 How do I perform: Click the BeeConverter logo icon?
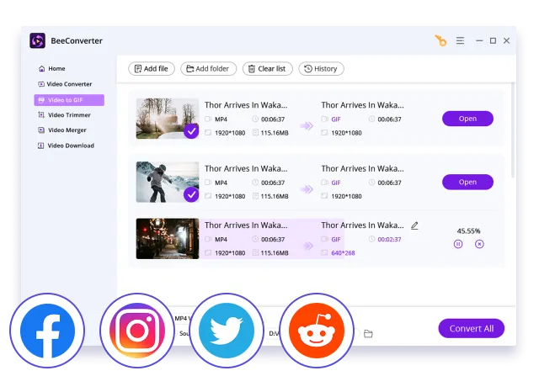[x=37, y=41]
